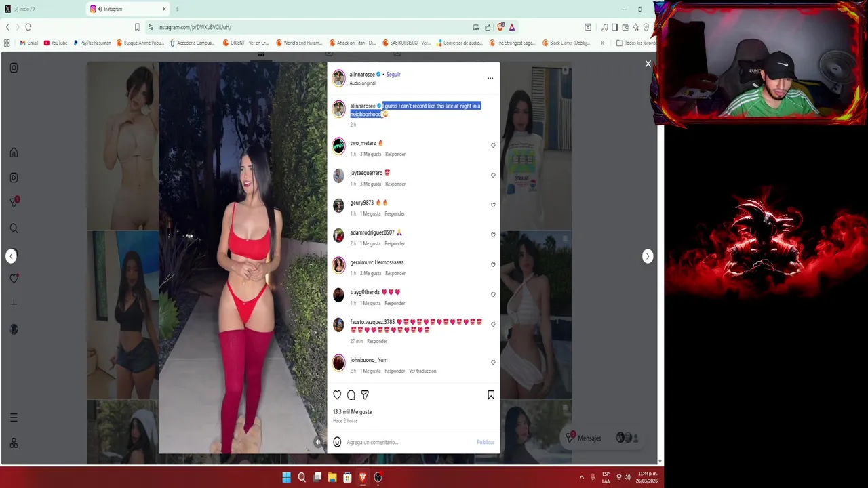
Task: Click the 13.3 mil Me gusta count
Action: [x=352, y=411]
